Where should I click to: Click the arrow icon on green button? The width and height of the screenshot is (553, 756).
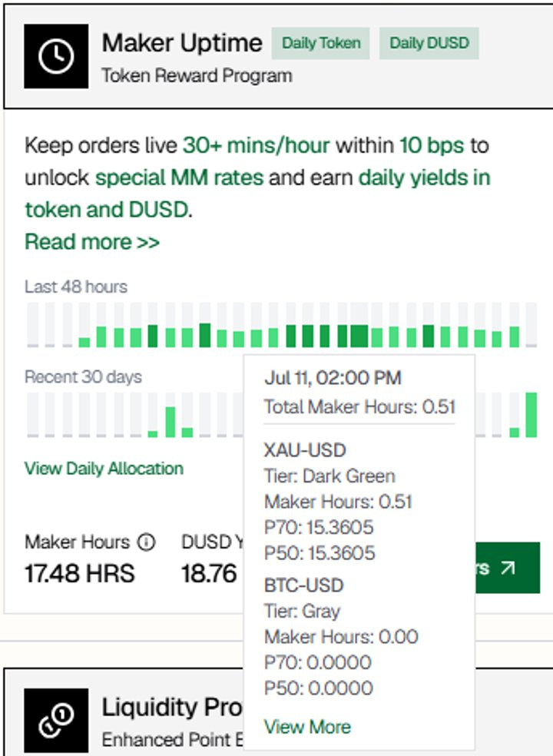[508, 568]
